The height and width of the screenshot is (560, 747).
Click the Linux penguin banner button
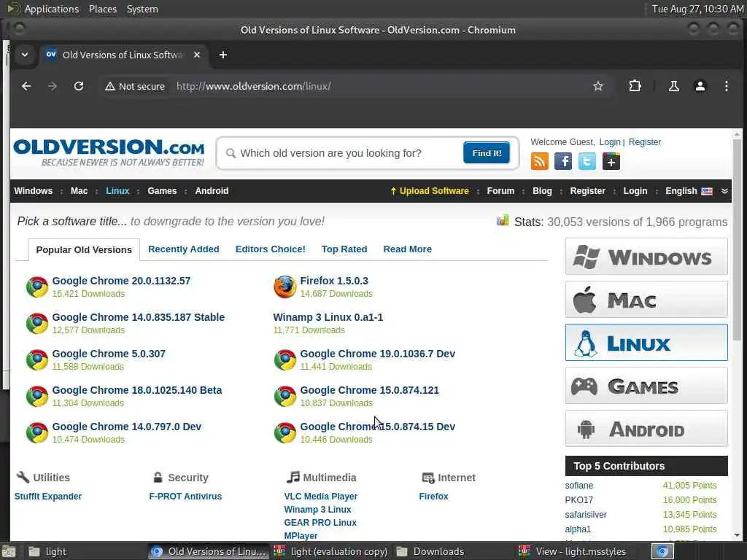point(646,343)
